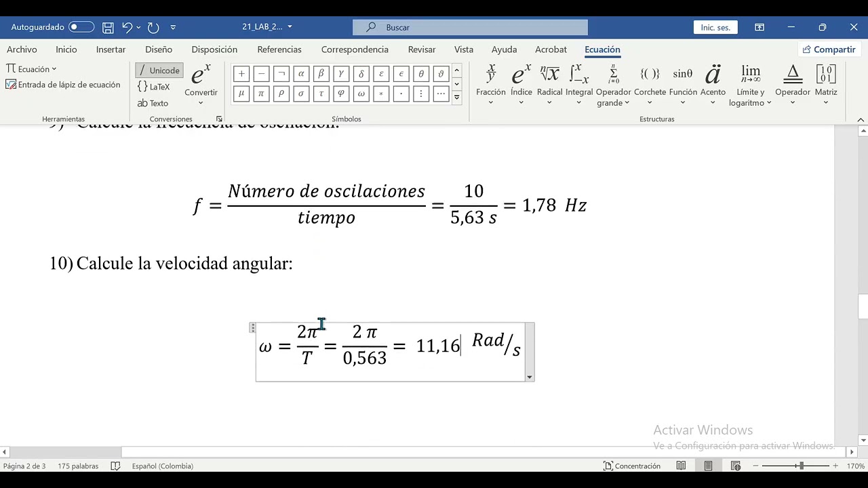
Task: Insert the mu symbol
Action: [241, 94]
